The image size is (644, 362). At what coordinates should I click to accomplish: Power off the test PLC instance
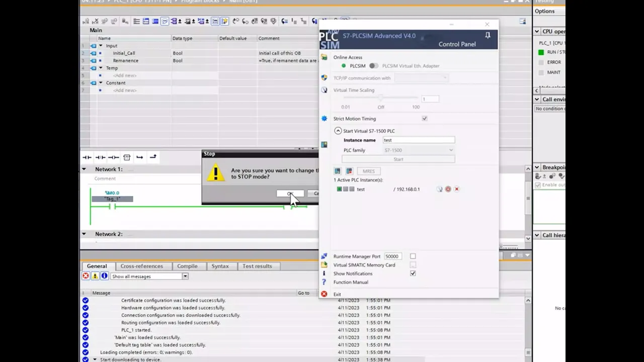coord(448,189)
